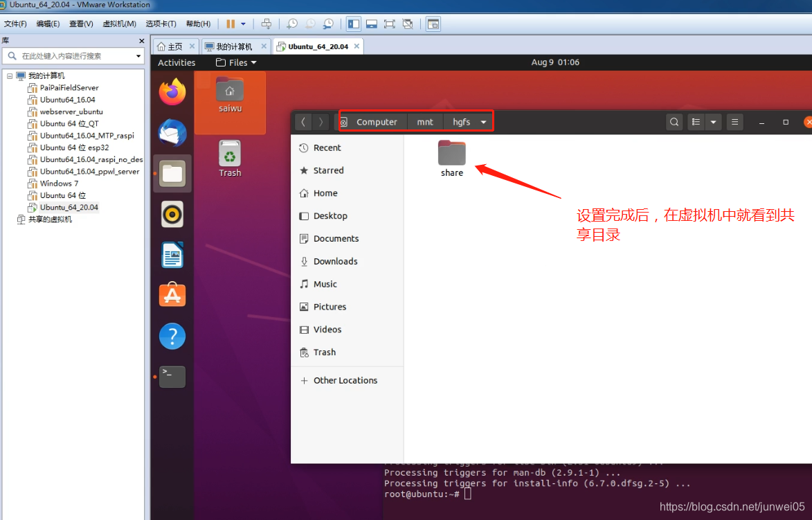Close the library panel

(x=141, y=41)
